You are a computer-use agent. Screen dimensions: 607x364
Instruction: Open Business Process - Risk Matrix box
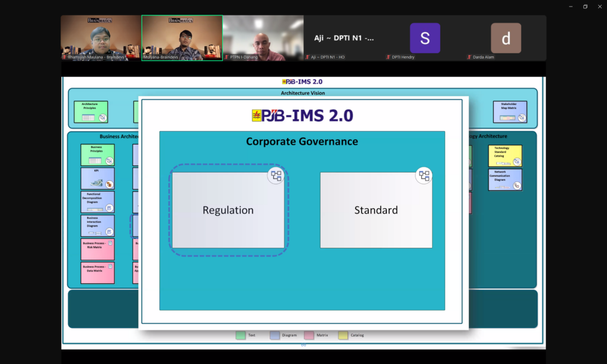tap(97, 250)
